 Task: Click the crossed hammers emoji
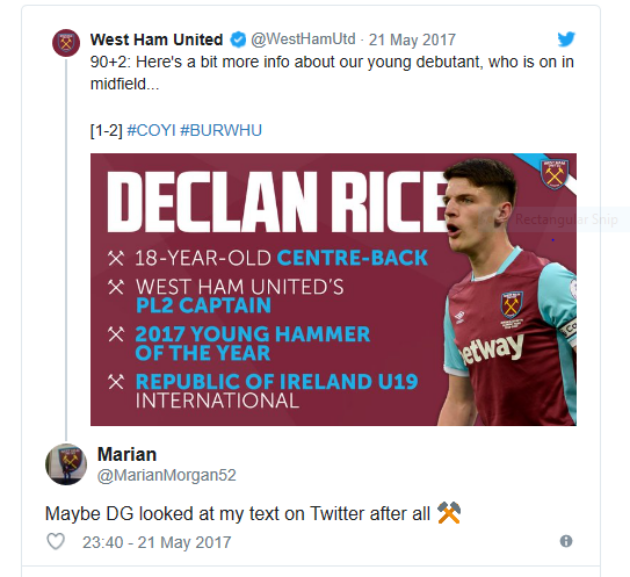click(448, 514)
